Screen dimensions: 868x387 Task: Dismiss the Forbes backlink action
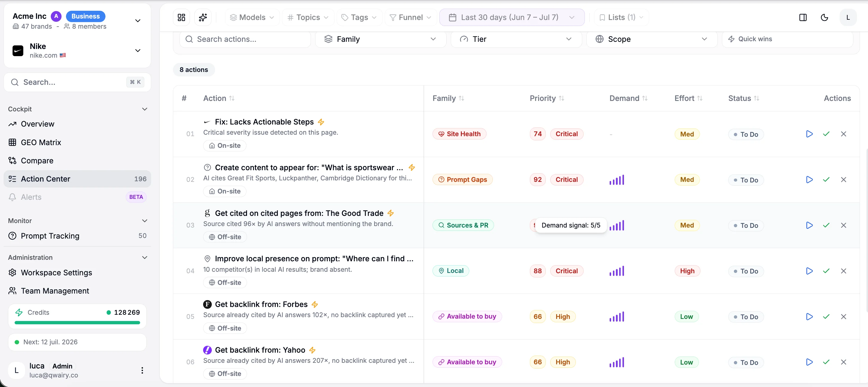(844, 317)
